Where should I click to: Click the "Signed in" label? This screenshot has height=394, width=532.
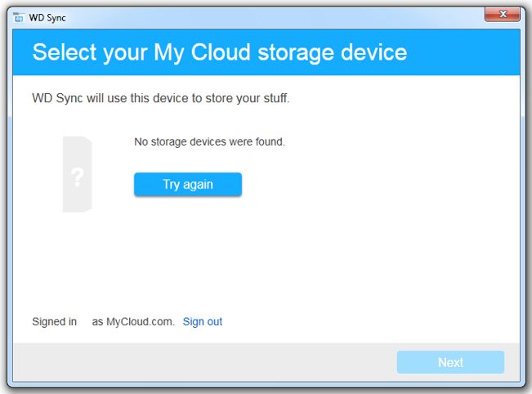pyautogui.click(x=54, y=321)
